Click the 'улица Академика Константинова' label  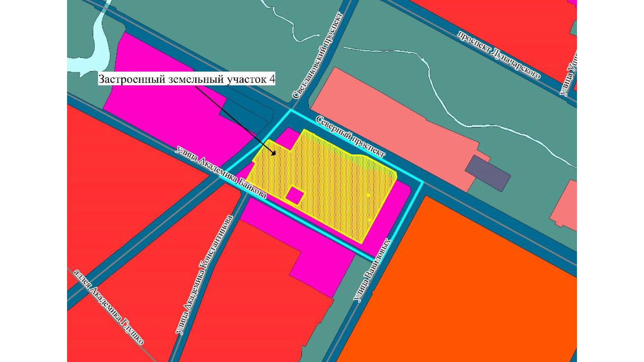pos(204,275)
